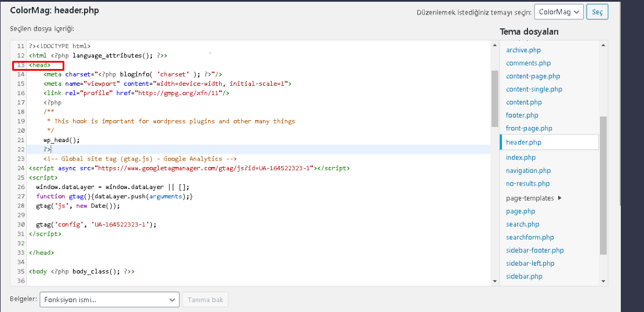Click the function gtag code line
The width and height of the screenshot is (644, 312).
pos(114,197)
